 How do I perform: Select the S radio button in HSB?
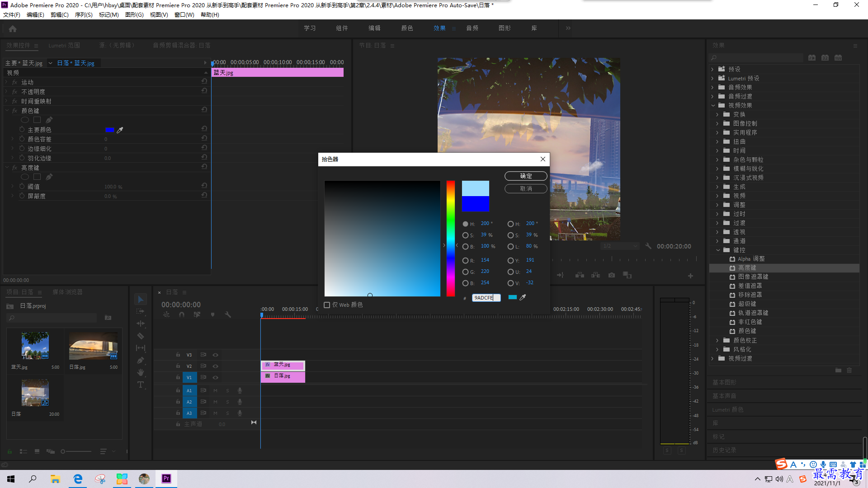465,235
